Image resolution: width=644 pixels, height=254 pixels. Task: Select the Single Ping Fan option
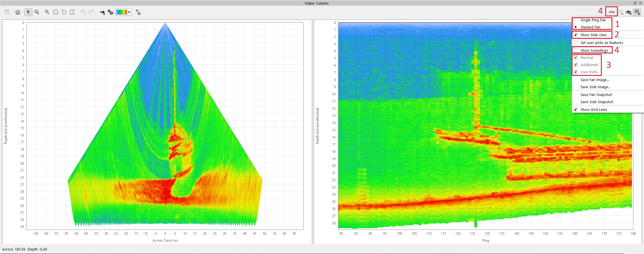click(x=593, y=20)
